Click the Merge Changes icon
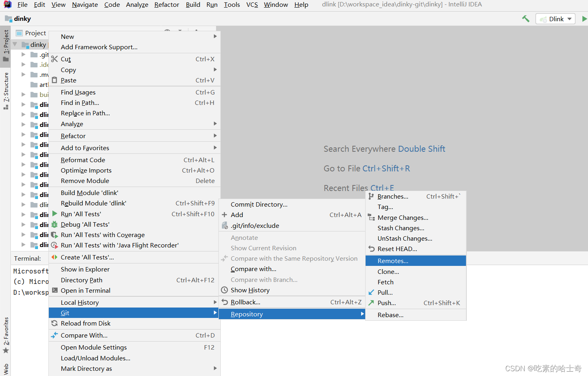The width and height of the screenshot is (588, 376). 371,217
